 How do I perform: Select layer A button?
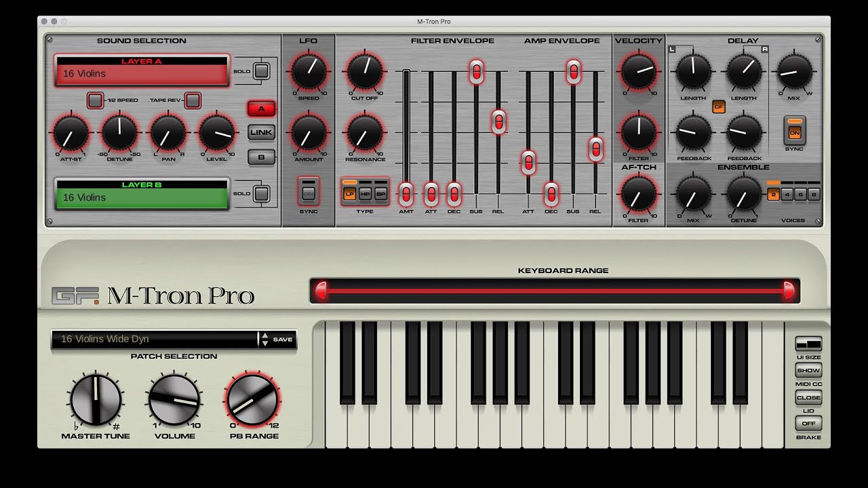tap(261, 108)
